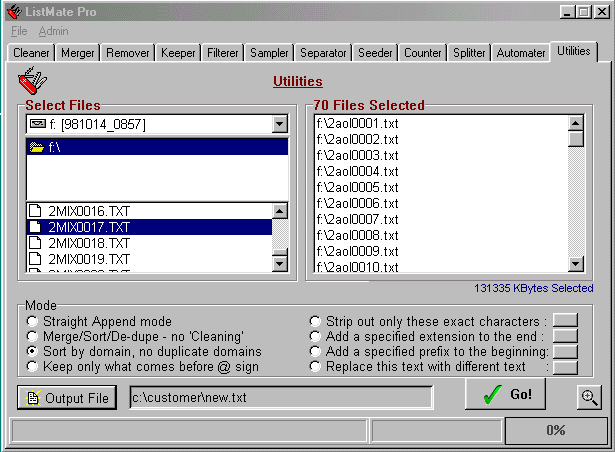The image size is (615, 452).
Task: Switch to the Sampler tab
Action: 269,53
